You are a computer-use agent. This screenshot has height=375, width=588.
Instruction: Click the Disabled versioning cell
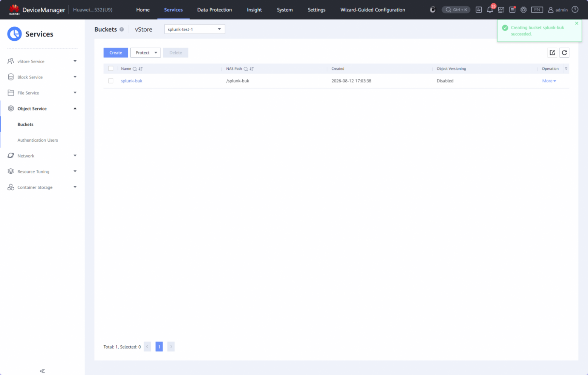point(445,81)
